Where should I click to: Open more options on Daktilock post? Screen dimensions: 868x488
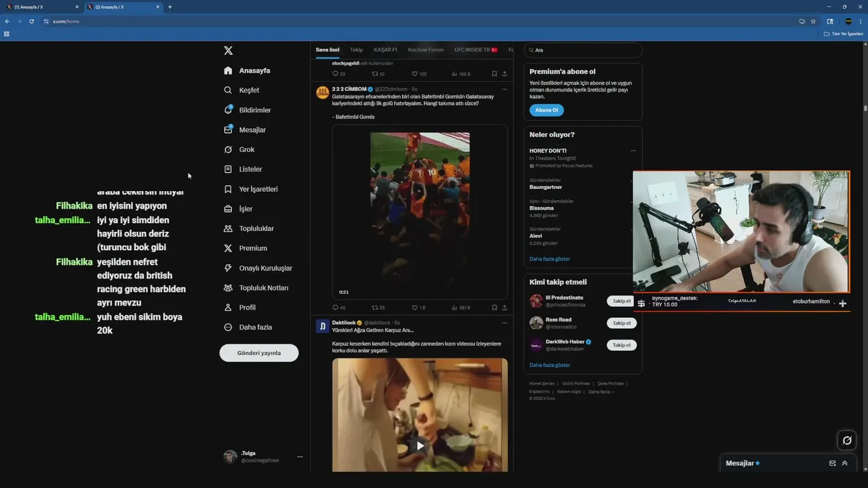pyautogui.click(x=505, y=323)
